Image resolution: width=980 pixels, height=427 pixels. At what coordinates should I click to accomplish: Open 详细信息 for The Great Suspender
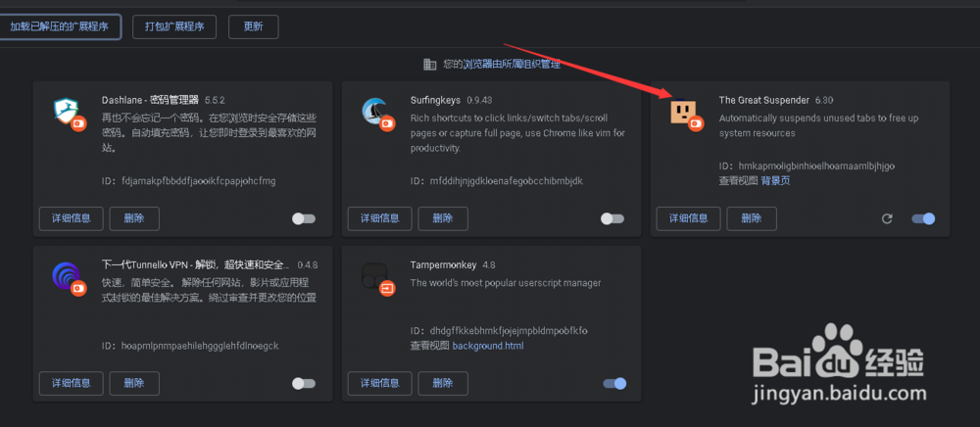689,218
